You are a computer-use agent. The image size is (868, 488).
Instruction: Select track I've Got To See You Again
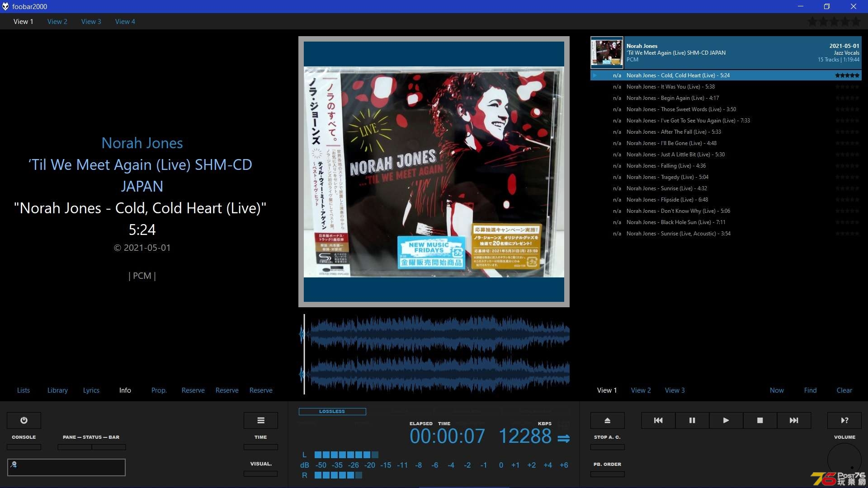pyautogui.click(x=726, y=121)
